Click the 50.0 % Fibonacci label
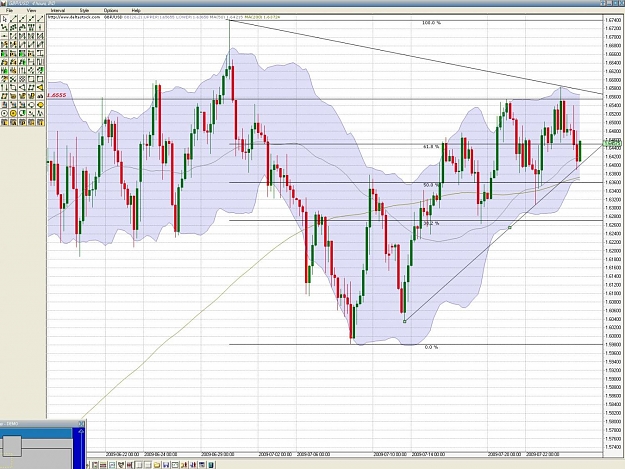This screenshot has width=625, height=469. coord(431,185)
